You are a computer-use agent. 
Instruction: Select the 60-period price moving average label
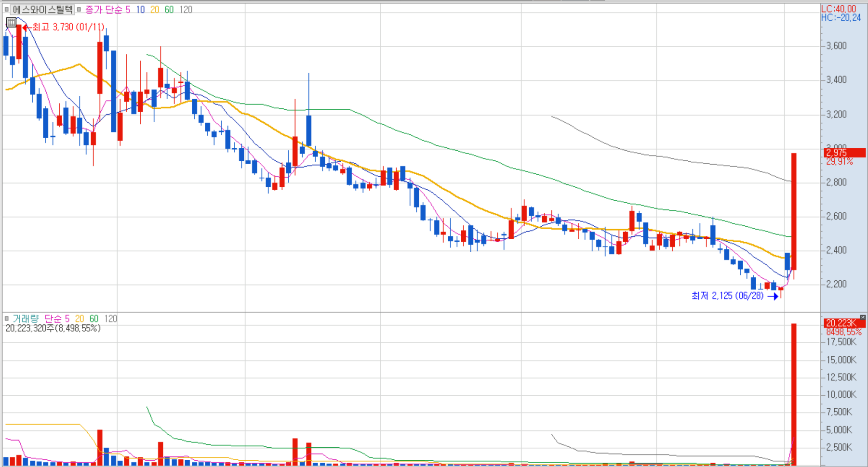coord(169,10)
